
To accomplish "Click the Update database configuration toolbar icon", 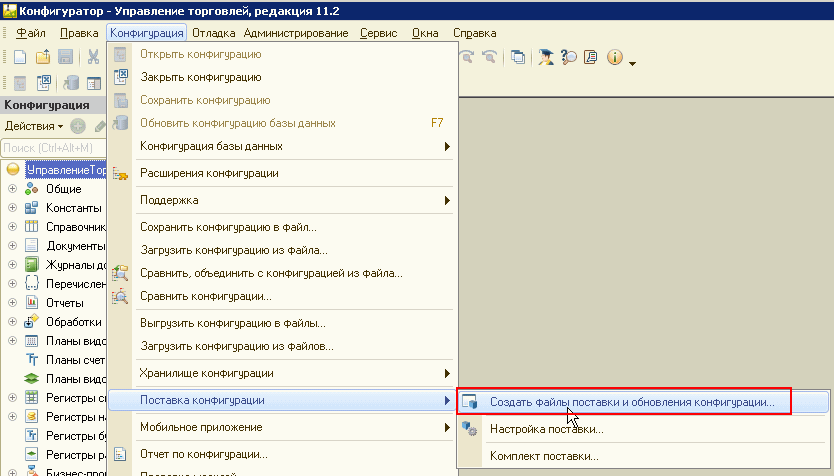I will [71, 83].
